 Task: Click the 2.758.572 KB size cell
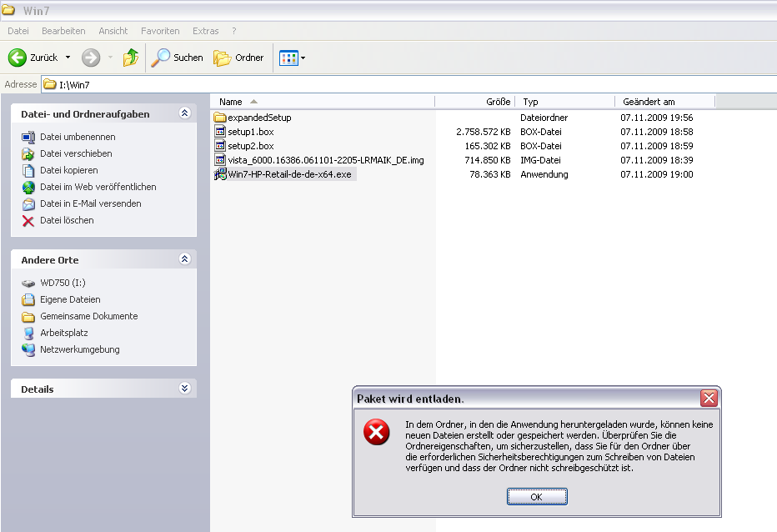pos(484,132)
